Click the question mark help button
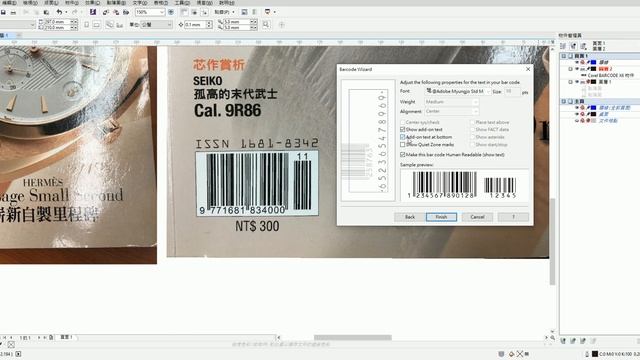 [513, 217]
